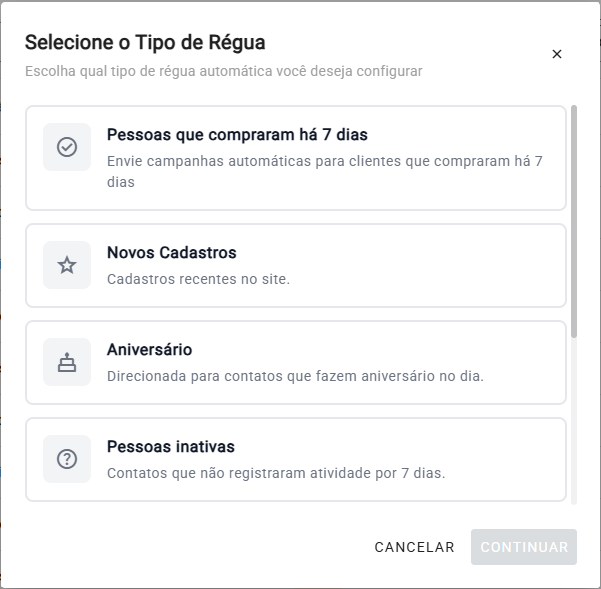
Task: Click the checkmark circle icon
Action: click(67, 147)
